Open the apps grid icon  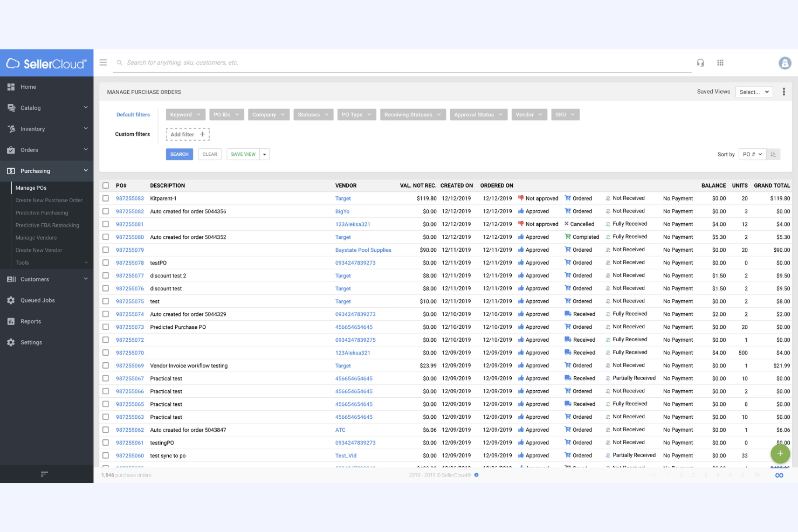click(720, 63)
